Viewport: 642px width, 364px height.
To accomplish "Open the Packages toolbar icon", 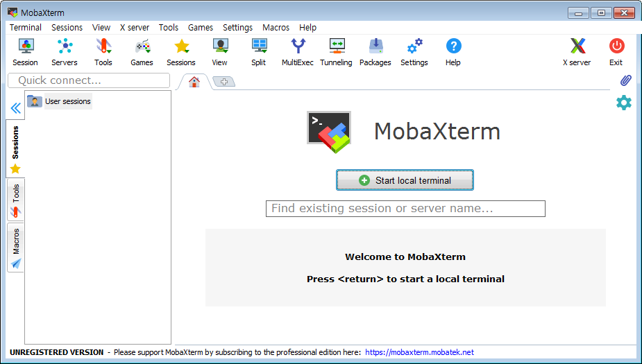I will coord(375,52).
